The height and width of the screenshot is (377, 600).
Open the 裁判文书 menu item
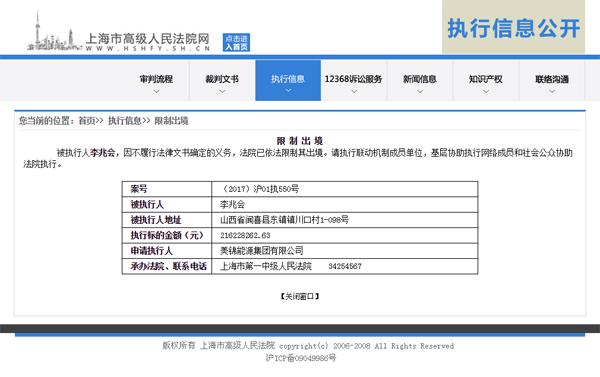pos(222,79)
